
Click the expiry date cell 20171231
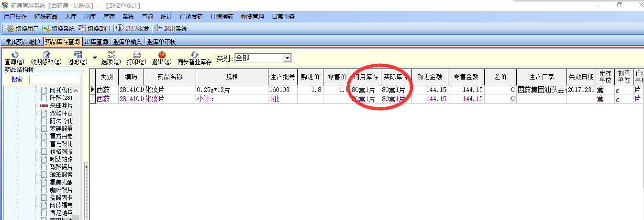[x=581, y=90]
